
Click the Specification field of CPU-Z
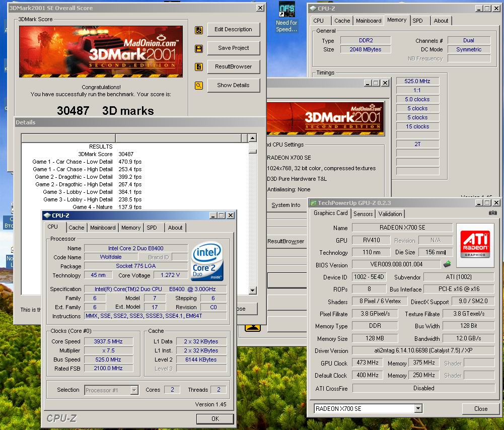click(155, 289)
